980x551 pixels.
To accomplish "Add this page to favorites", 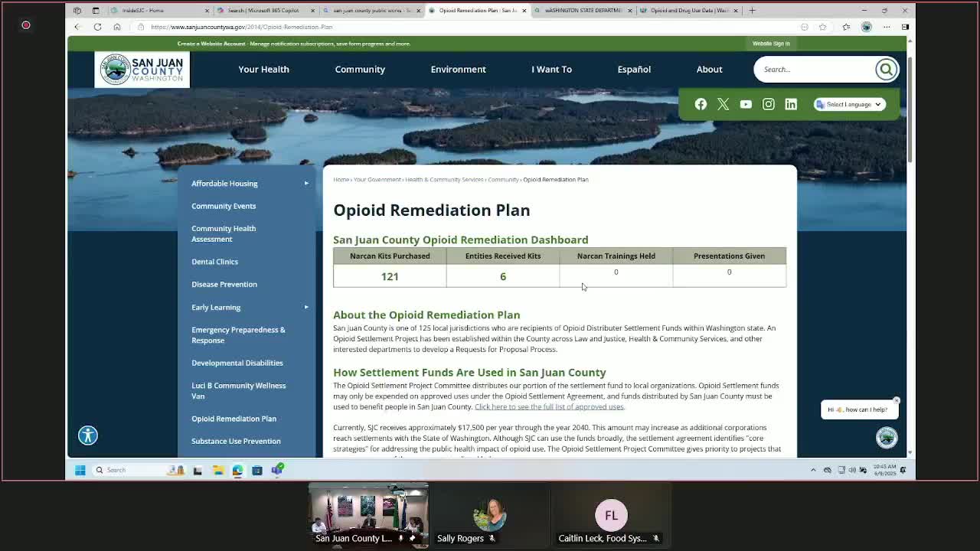I will pyautogui.click(x=822, y=27).
